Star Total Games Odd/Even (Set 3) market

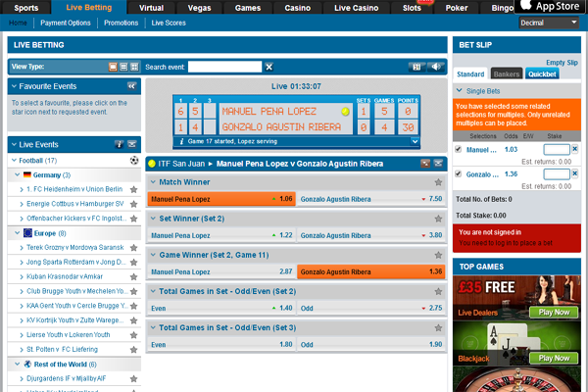click(x=438, y=328)
